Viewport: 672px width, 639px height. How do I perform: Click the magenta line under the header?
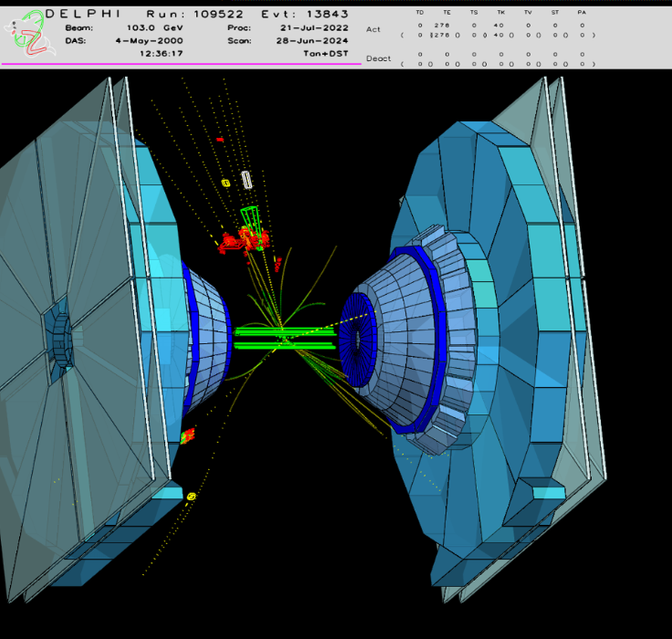point(183,64)
